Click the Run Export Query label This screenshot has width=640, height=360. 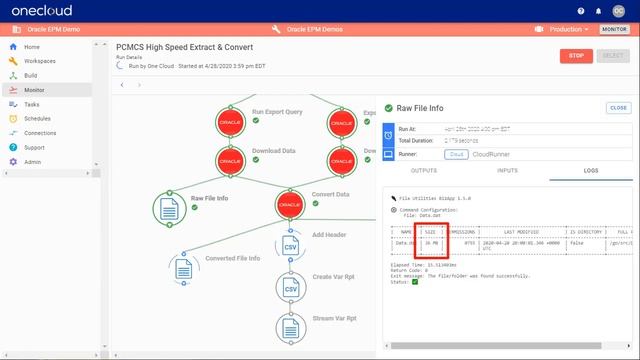(277, 112)
